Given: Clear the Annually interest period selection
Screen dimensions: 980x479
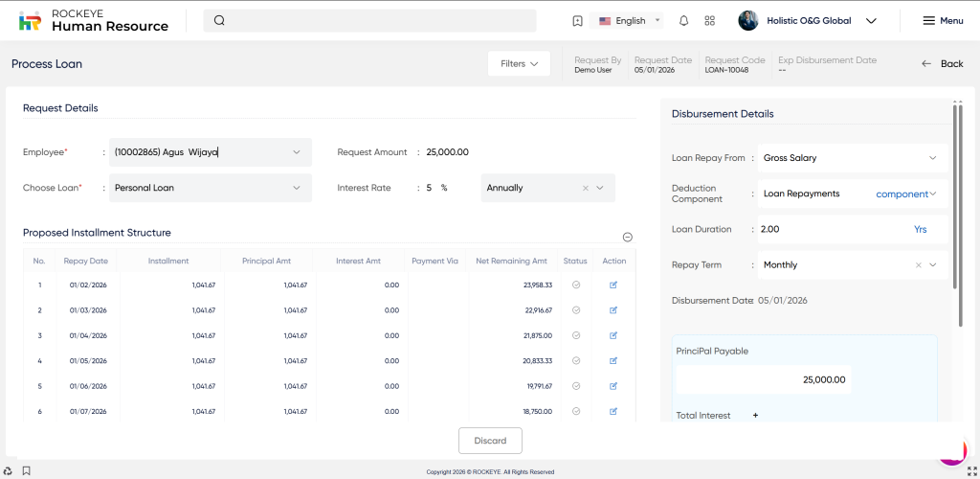Looking at the screenshot, I should pos(586,188).
